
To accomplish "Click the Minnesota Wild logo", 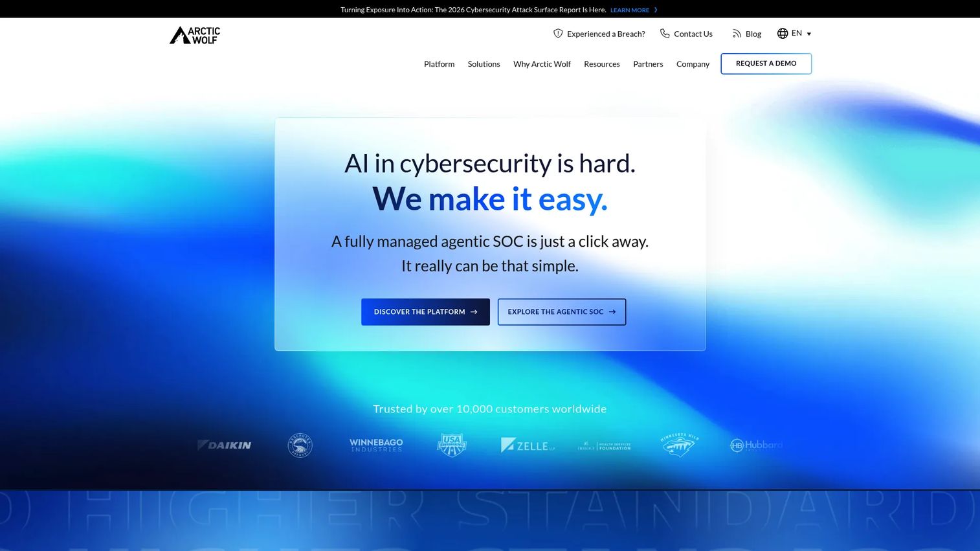I will tap(680, 445).
